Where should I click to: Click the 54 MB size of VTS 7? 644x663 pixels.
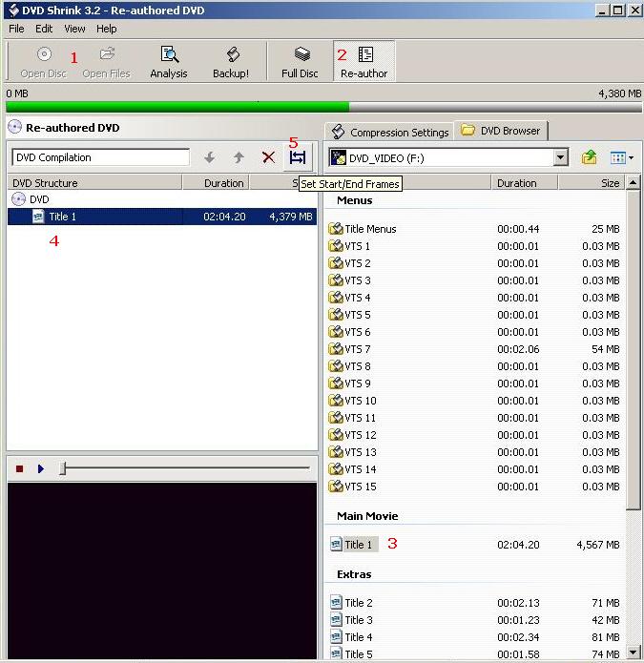click(606, 349)
